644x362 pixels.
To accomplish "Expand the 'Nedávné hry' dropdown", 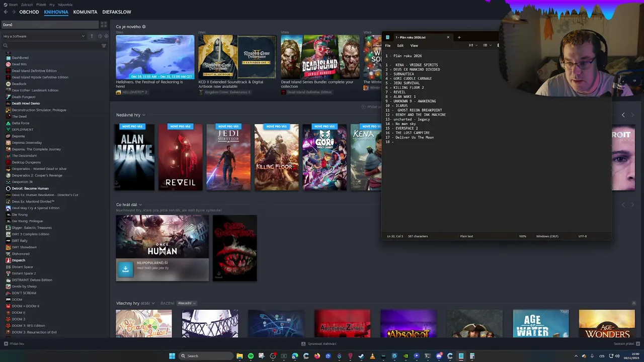I will (x=144, y=115).
